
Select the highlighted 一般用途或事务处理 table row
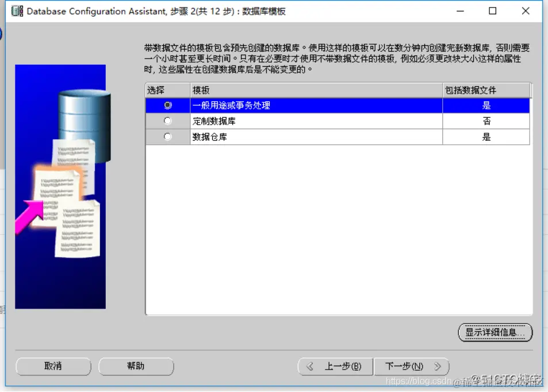pos(259,105)
